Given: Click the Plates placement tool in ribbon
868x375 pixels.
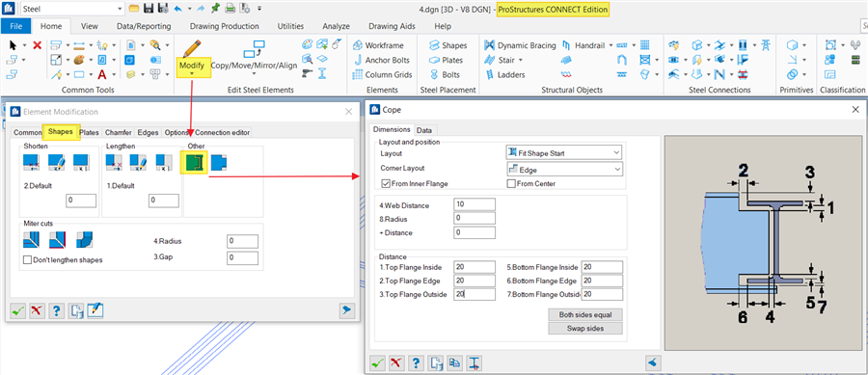Looking at the screenshot, I should (x=447, y=60).
